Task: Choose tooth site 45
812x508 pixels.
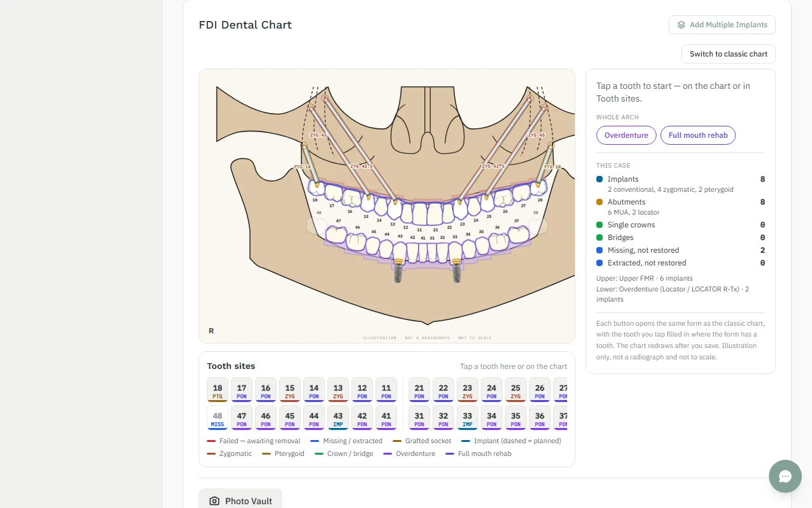Action: click(290, 418)
